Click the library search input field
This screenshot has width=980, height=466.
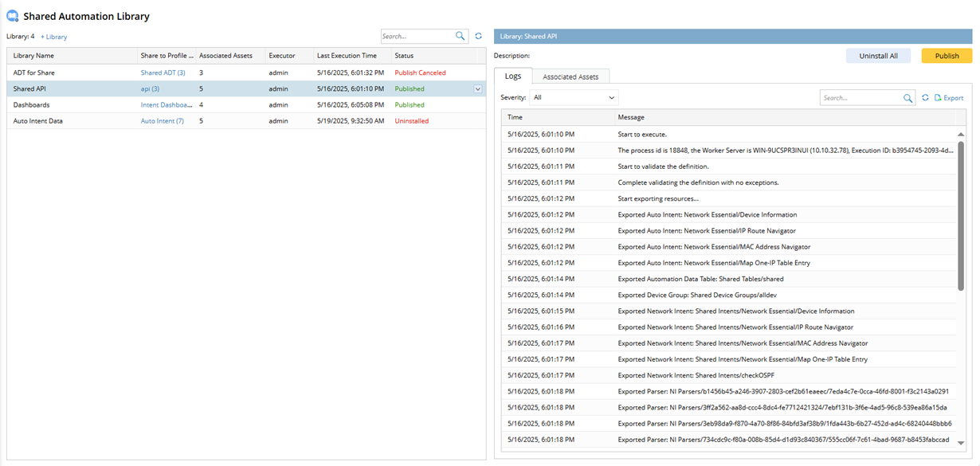click(416, 37)
